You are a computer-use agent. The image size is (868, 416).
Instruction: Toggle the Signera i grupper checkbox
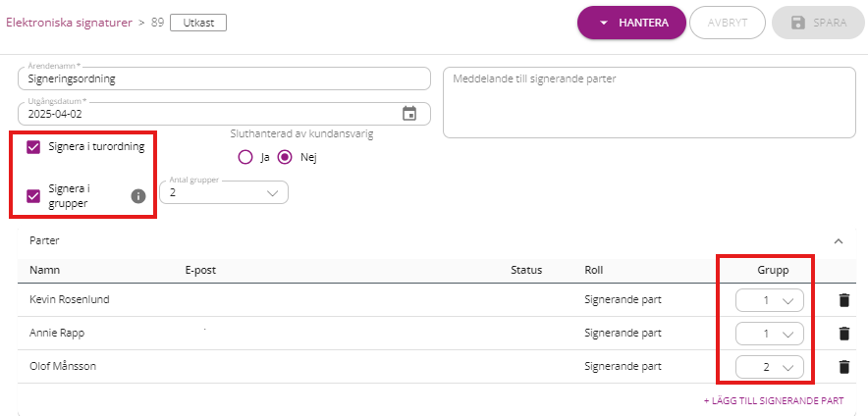33,195
